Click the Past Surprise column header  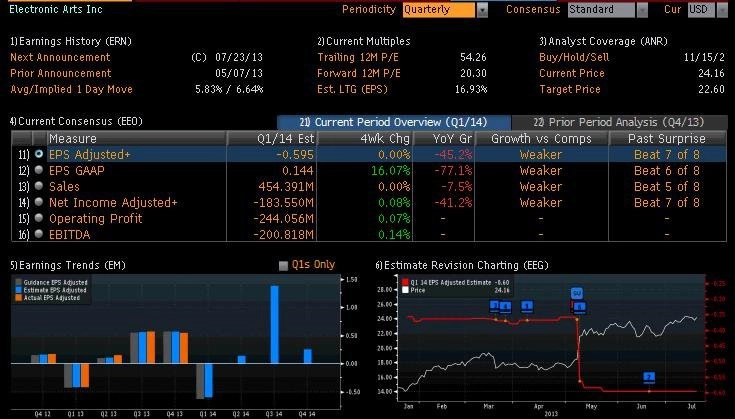pyautogui.click(x=667, y=139)
